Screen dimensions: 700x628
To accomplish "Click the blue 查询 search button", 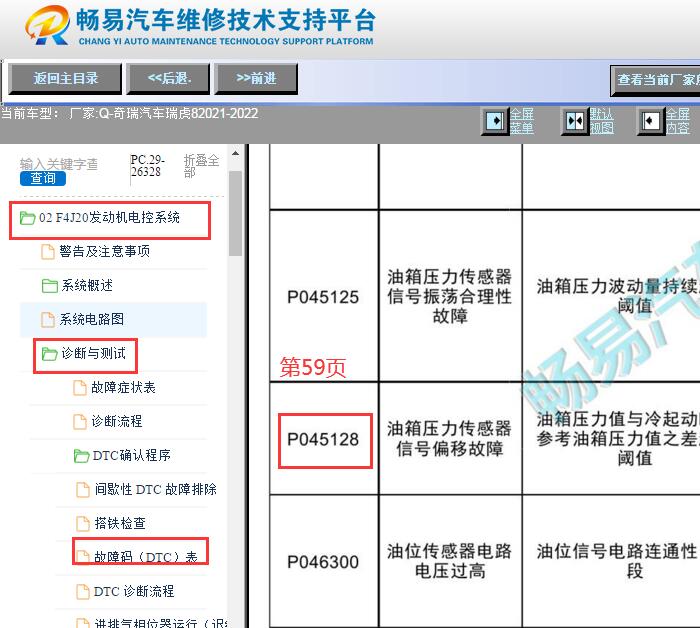I will (x=43, y=179).
